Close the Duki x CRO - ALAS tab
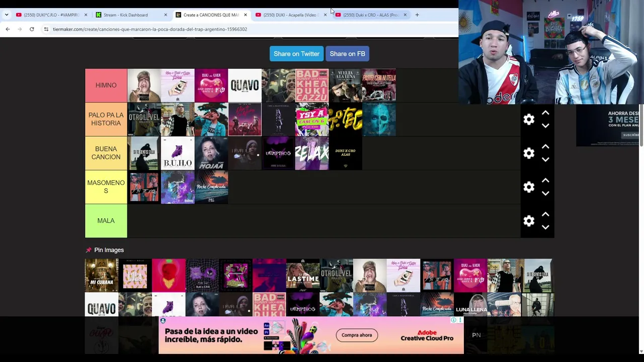644x362 pixels. point(405,15)
